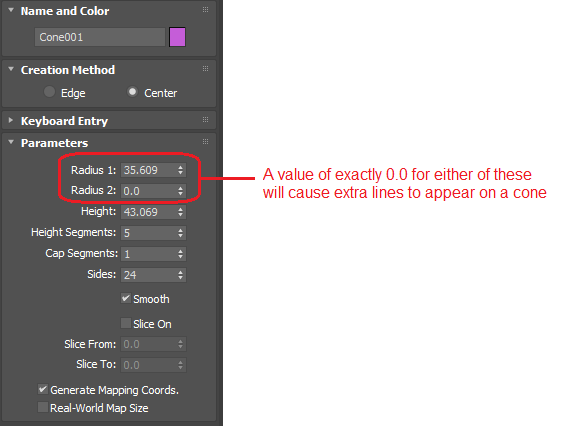The image size is (570, 426).
Task: Select the Edge creation method
Action: 49,92
